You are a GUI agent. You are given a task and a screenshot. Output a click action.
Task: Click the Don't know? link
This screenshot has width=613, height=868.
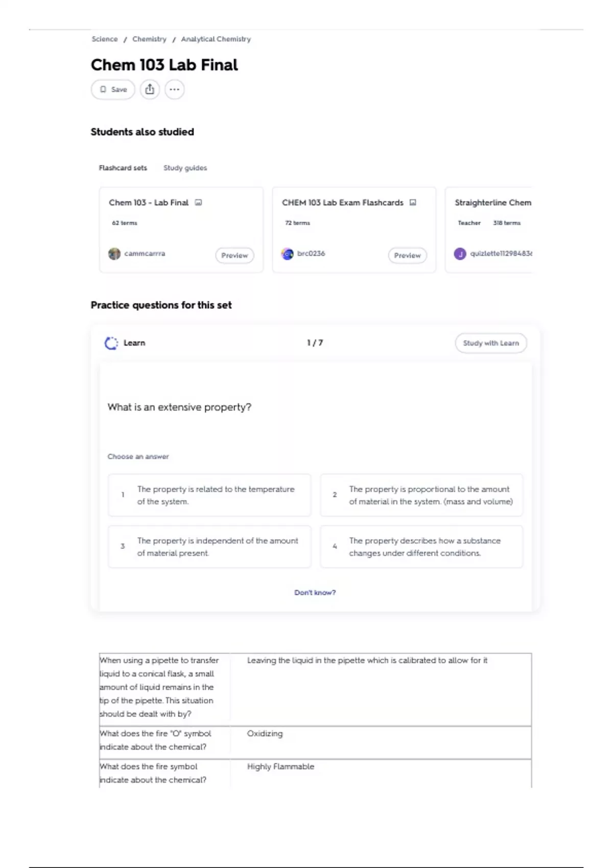315,593
